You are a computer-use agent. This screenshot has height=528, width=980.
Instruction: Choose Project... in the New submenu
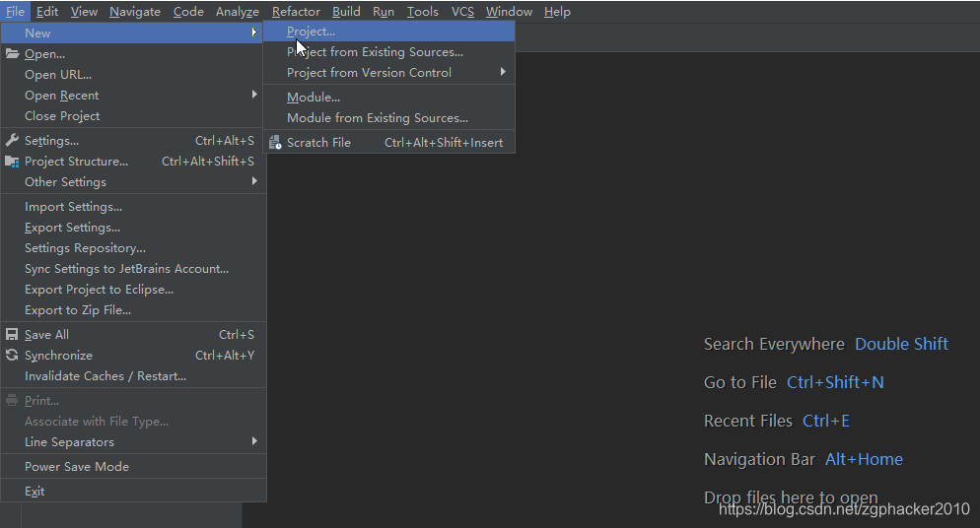[388, 32]
